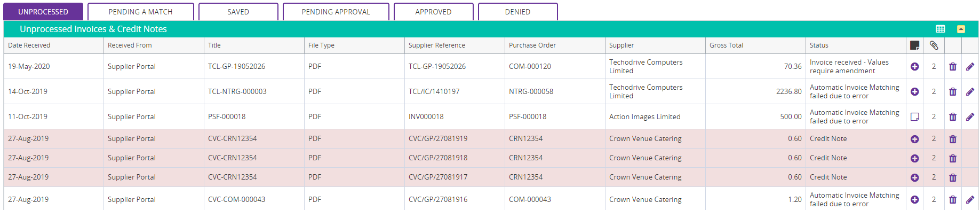Edit the CVC-COM-000043 invoice
The width and height of the screenshot is (980, 210).
(970, 200)
